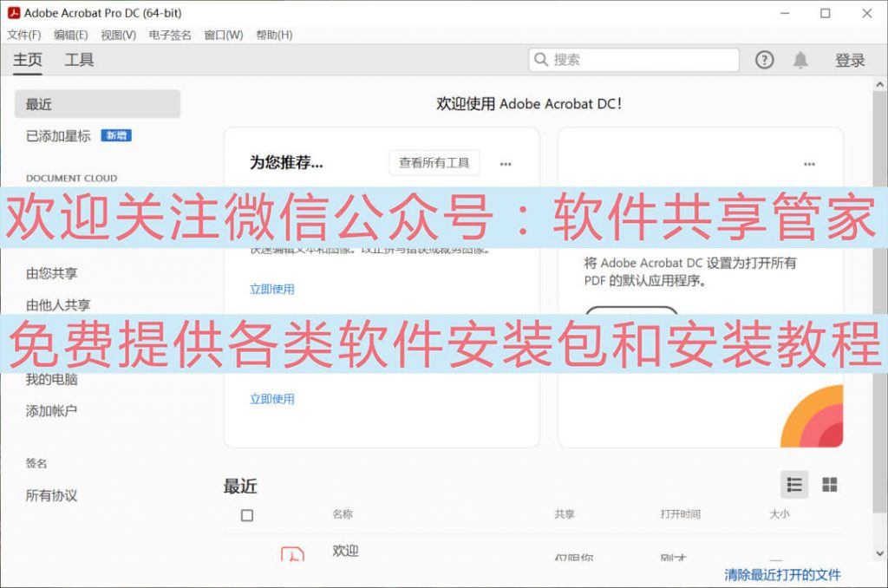Open the 视图(V) menu
This screenshot has width=888, height=588.
[x=118, y=35]
